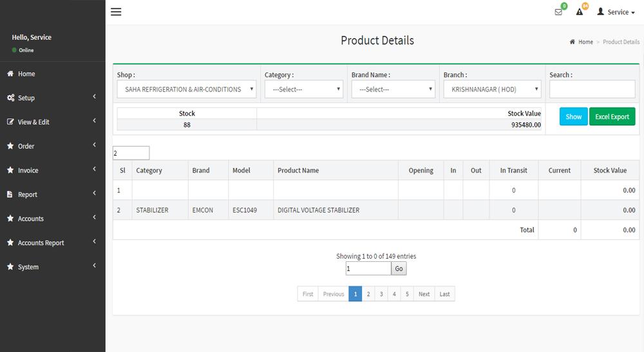Expand the Report menu chevron
Image resolution: width=644 pixels, height=352 pixels.
tap(95, 193)
